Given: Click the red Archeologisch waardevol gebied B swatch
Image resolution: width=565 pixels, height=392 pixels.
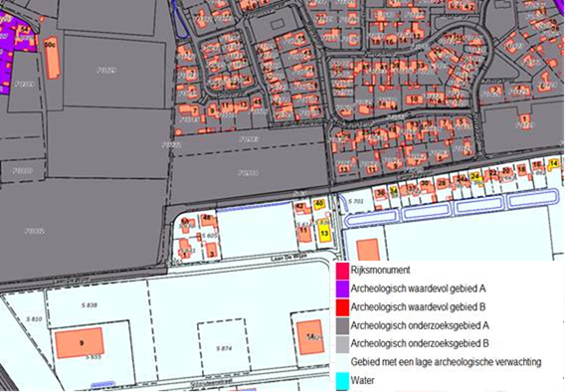Looking at the screenshot, I should click(x=342, y=307).
